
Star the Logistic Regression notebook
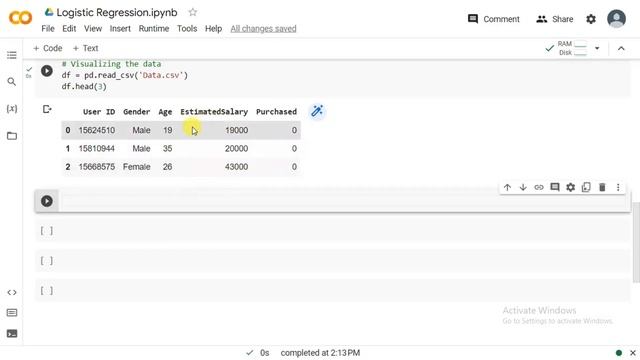pos(193,12)
